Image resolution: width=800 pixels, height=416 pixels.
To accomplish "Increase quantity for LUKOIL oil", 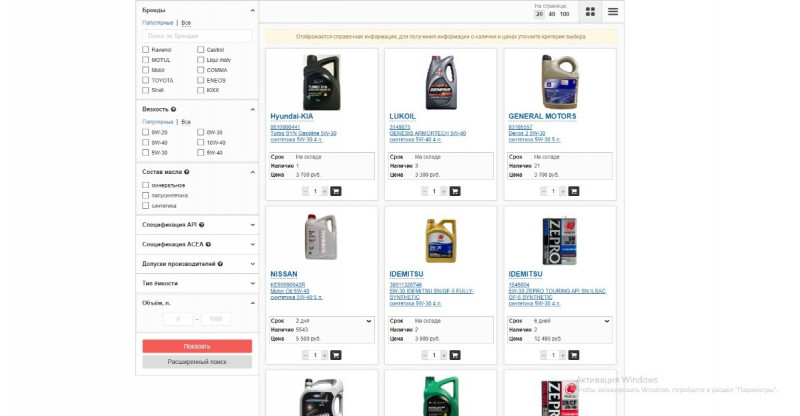I will click(444, 191).
